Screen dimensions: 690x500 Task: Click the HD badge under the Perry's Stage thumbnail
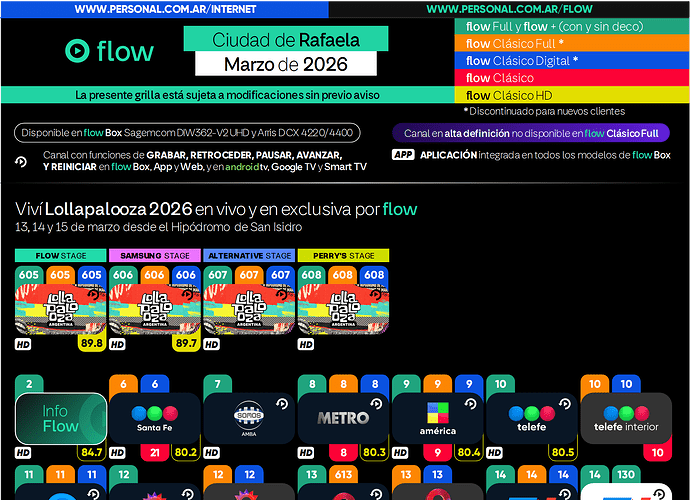click(x=305, y=344)
